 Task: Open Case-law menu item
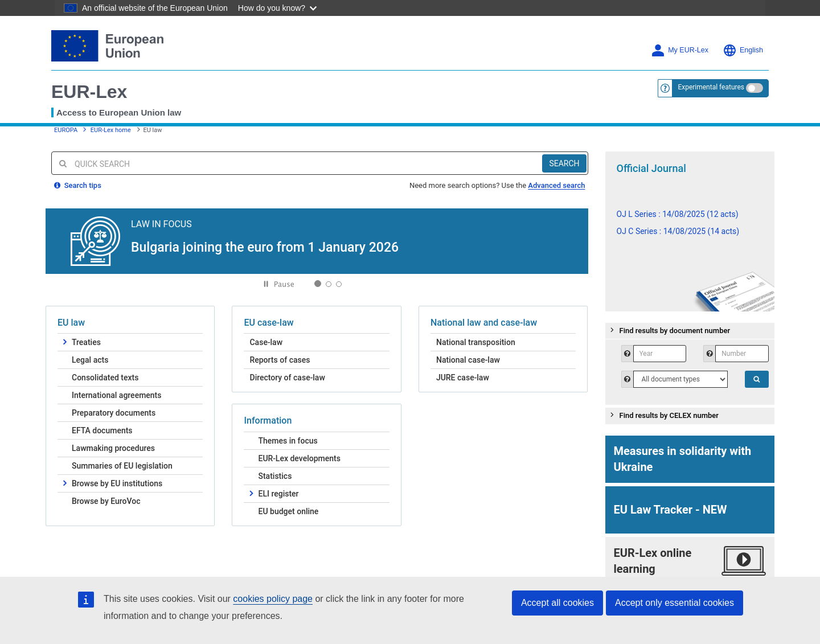tap(266, 342)
